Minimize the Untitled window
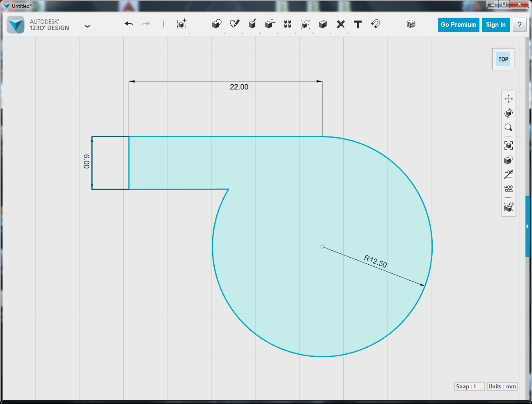The width and height of the screenshot is (532, 404). tap(493, 4)
